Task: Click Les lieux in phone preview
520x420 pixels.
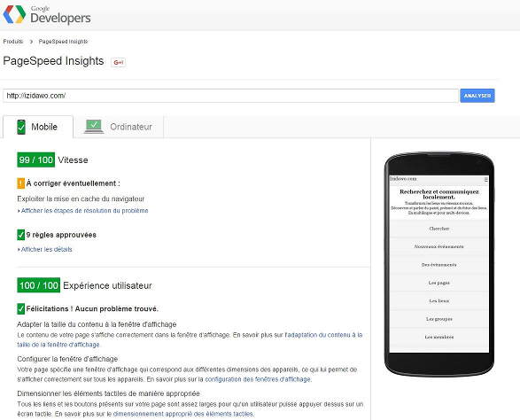Action: coord(439,301)
